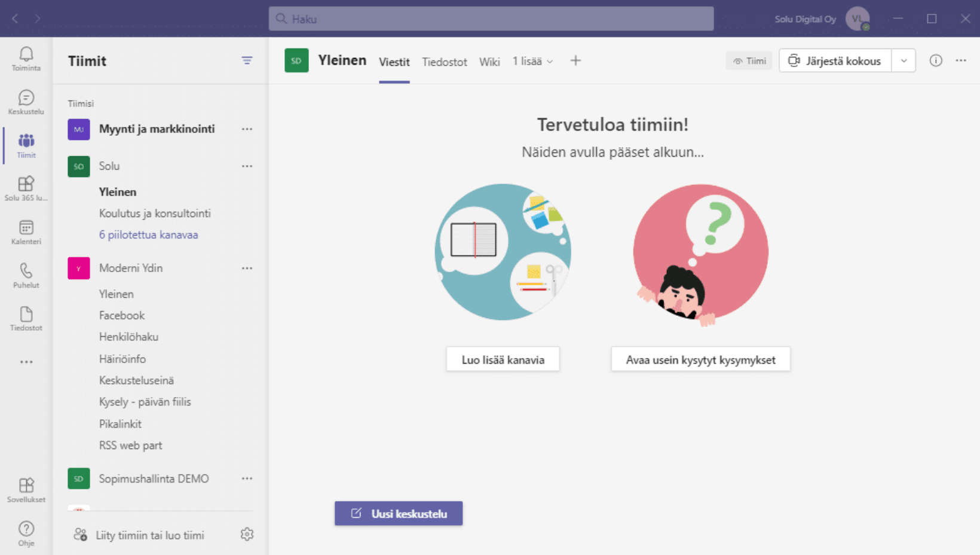This screenshot has height=555, width=980.
Task: Open the Toiminta activity feed
Action: (26, 59)
